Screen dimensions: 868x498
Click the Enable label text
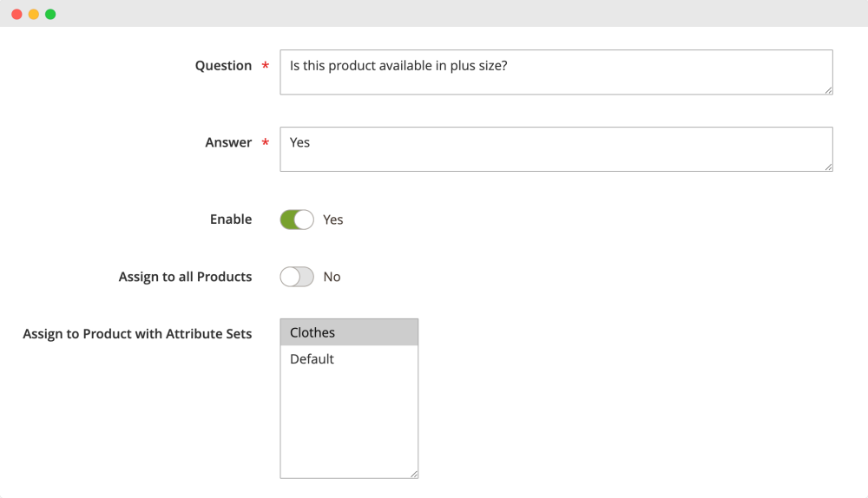tap(231, 220)
